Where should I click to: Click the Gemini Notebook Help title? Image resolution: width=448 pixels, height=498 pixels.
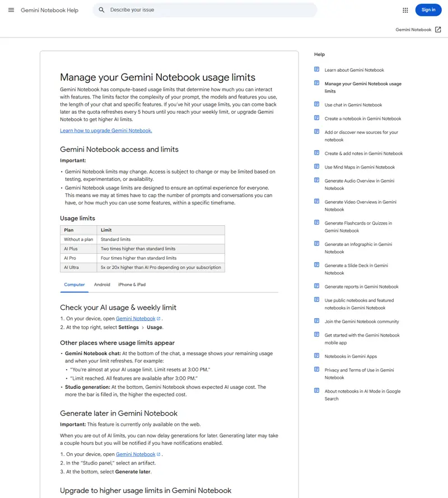pyautogui.click(x=49, y=10)
